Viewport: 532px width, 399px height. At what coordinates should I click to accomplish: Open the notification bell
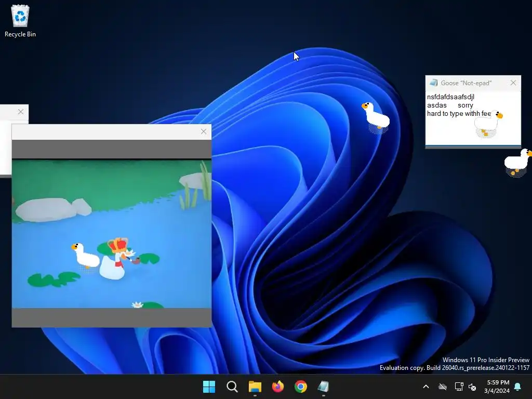click(518, 387)
